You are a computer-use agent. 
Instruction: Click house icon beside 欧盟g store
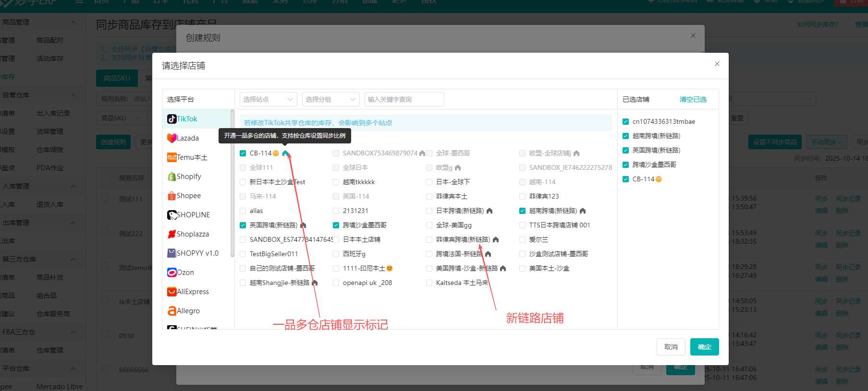tap(458, 167)
